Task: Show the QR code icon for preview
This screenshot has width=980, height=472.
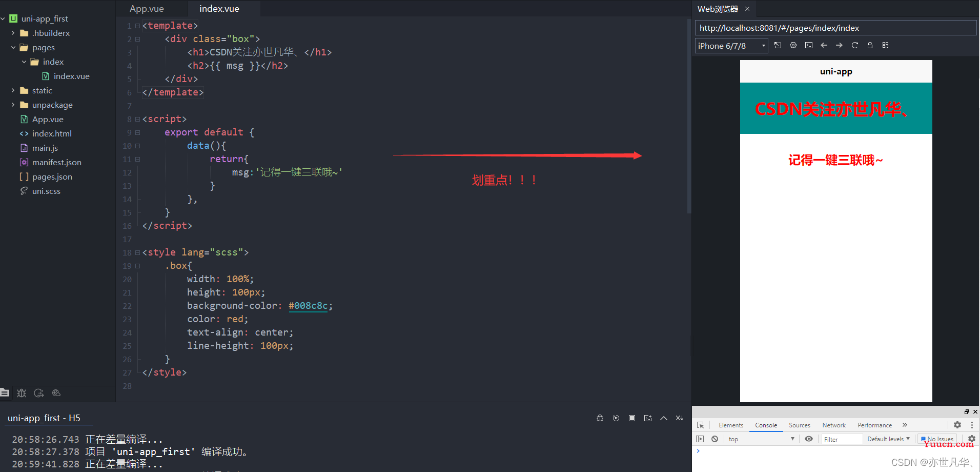Action: coord(885,45)
